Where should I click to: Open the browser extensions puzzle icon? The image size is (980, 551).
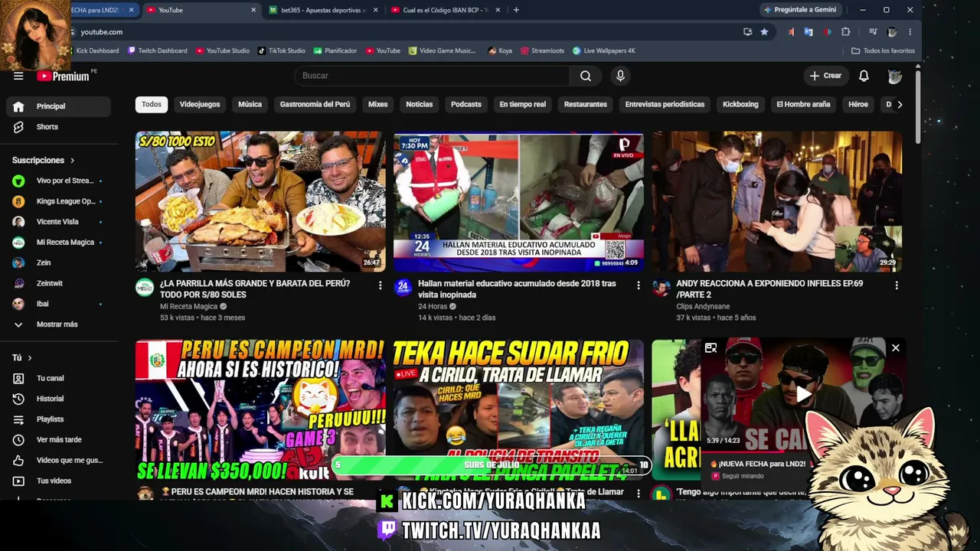point(845,32)
